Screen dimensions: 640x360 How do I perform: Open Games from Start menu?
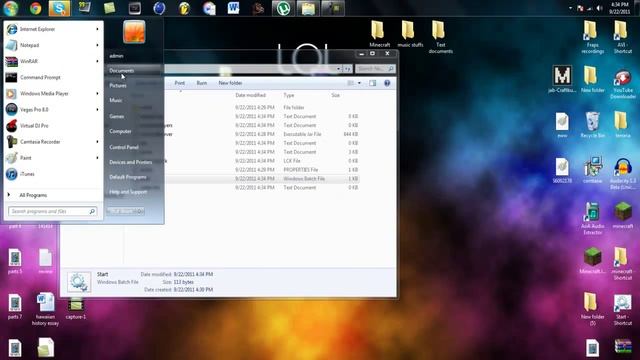117,116
